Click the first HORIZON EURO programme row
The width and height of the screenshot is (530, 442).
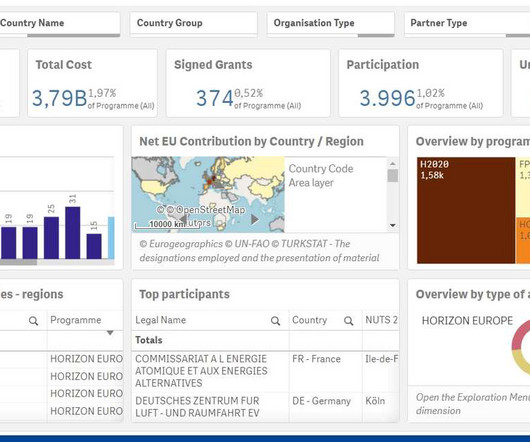(x=87, y=359)
